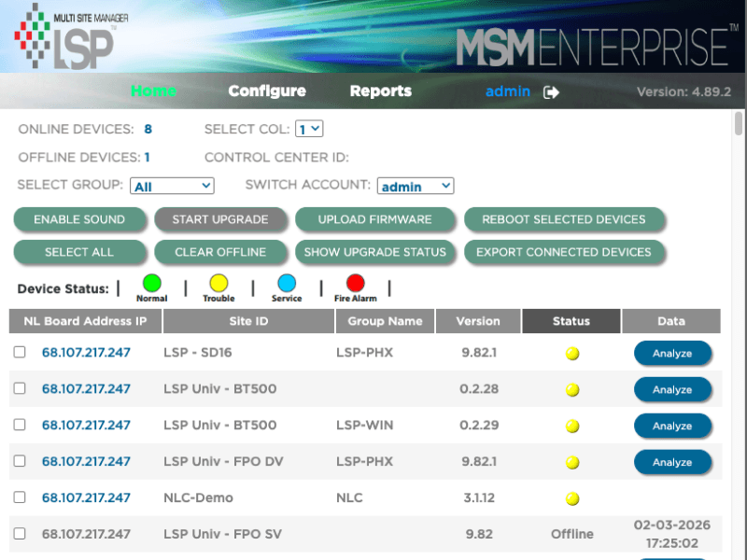Click the Data column header
The width and height of the screenshot is (747, 560).
(x=671, y=321)
